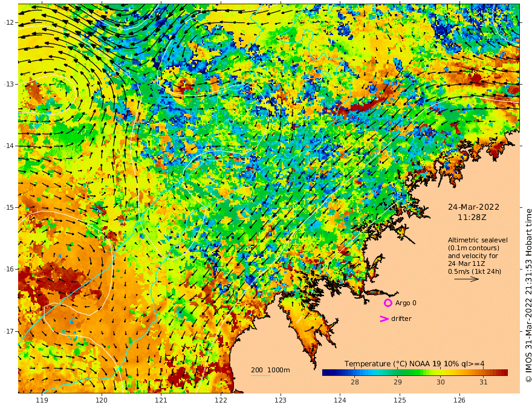The width and height of the screenshot is (532, 411).
Task: Click the 30 value on the colorbar
Action: [x=440, y=382]
